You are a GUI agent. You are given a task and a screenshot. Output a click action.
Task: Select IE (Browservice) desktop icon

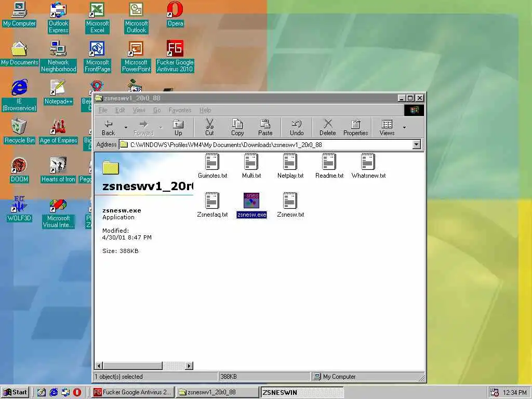(x=19, y=96)
